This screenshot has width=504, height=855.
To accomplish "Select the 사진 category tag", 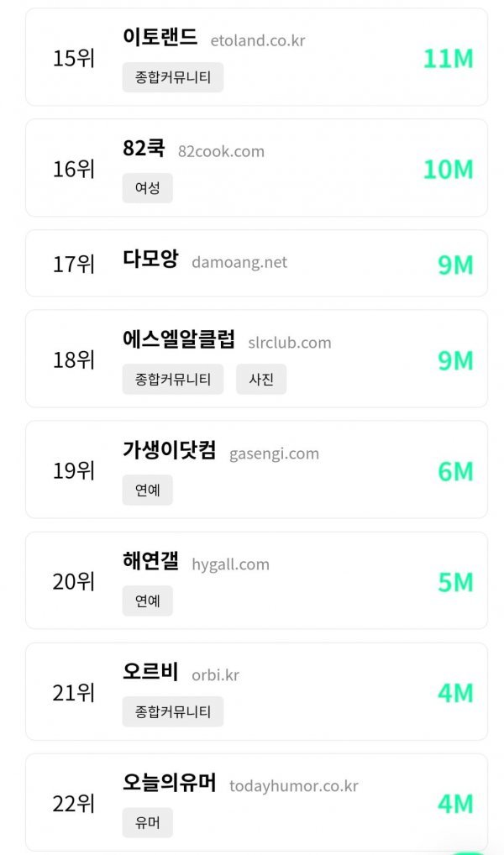I will pos(261,380).
